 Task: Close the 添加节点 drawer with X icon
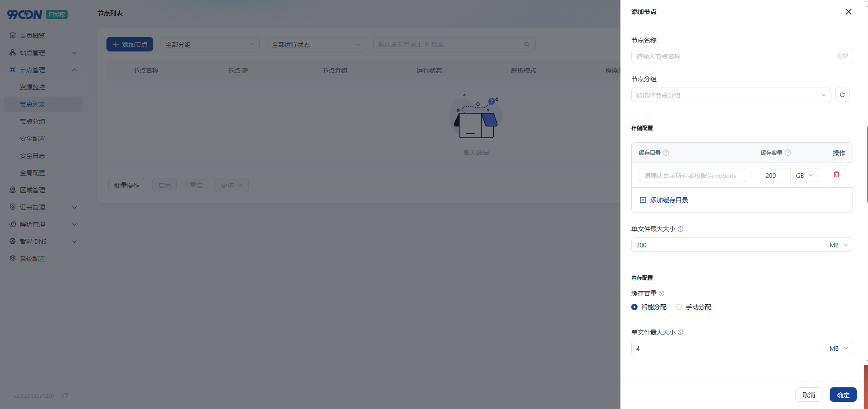point(848,12)
